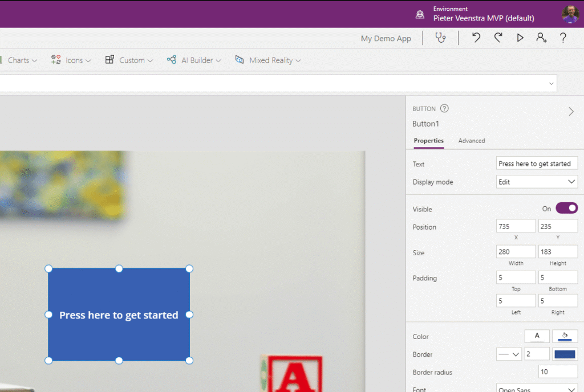This screenshot has width=584, height=392.
Task: Expand the Icons dropdown menu
Action: 88,60
